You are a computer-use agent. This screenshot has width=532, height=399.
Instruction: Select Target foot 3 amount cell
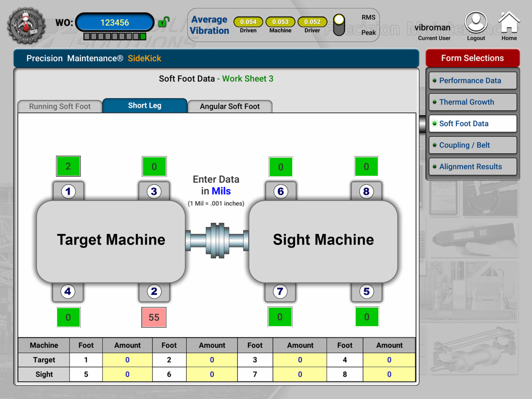tap(300, 360)
